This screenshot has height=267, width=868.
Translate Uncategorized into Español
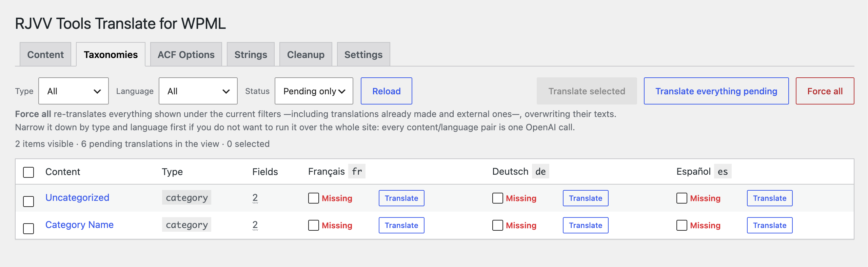[770, 198]
